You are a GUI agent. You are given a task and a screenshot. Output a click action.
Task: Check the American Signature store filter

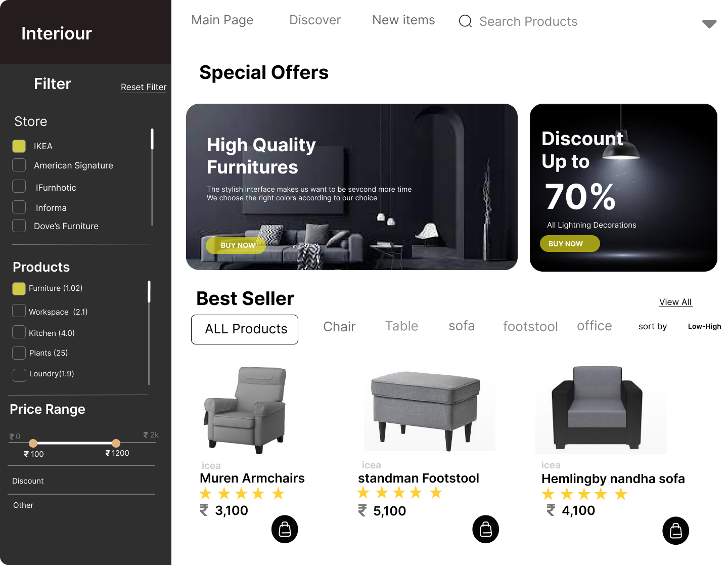click(x=19, y=165)
